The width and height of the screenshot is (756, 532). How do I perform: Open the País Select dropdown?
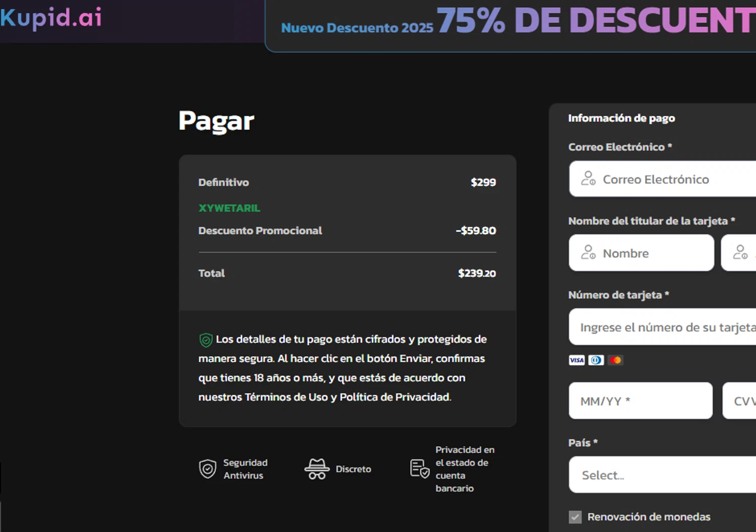coord(663,475)
